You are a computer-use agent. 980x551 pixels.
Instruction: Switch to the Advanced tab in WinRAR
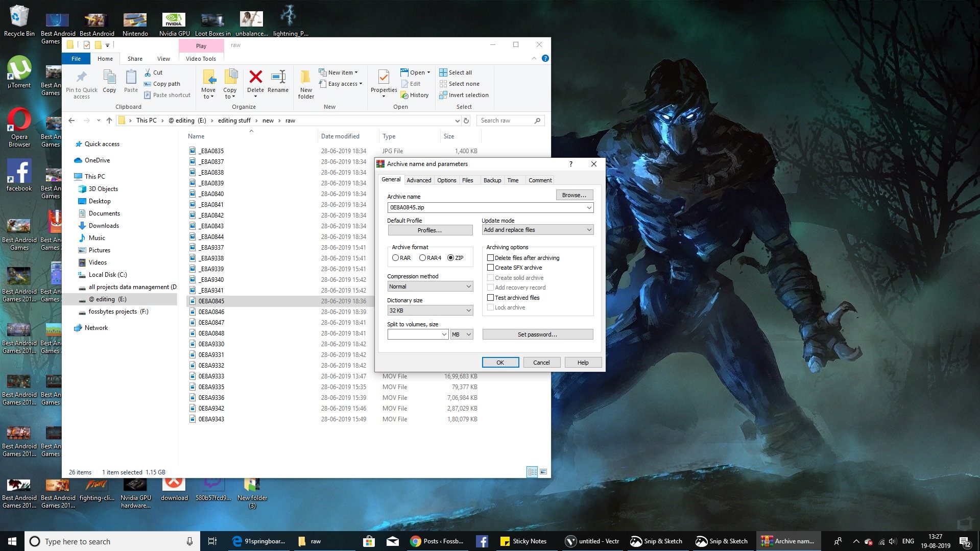click(419, 180)
